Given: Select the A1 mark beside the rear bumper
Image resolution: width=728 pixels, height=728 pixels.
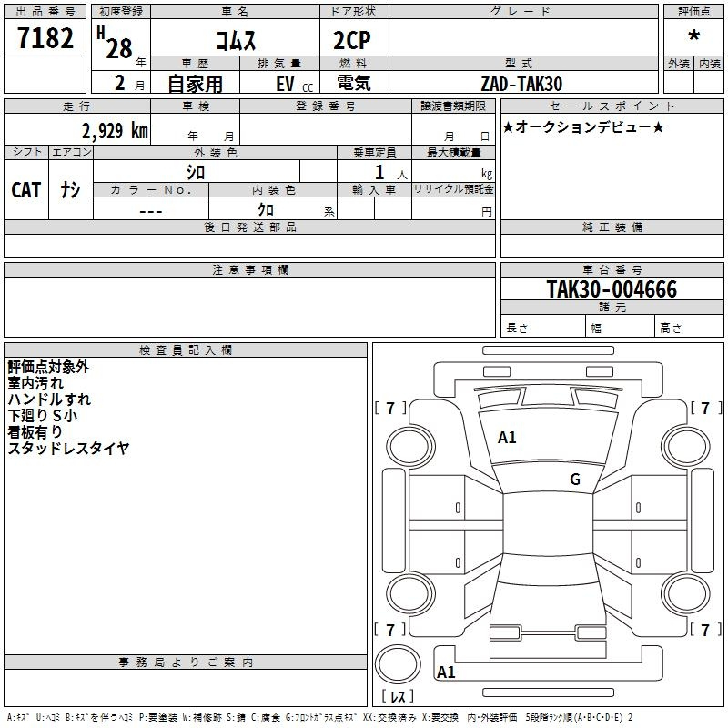Looking at the screenshot, I should click(x=446, y=672).
